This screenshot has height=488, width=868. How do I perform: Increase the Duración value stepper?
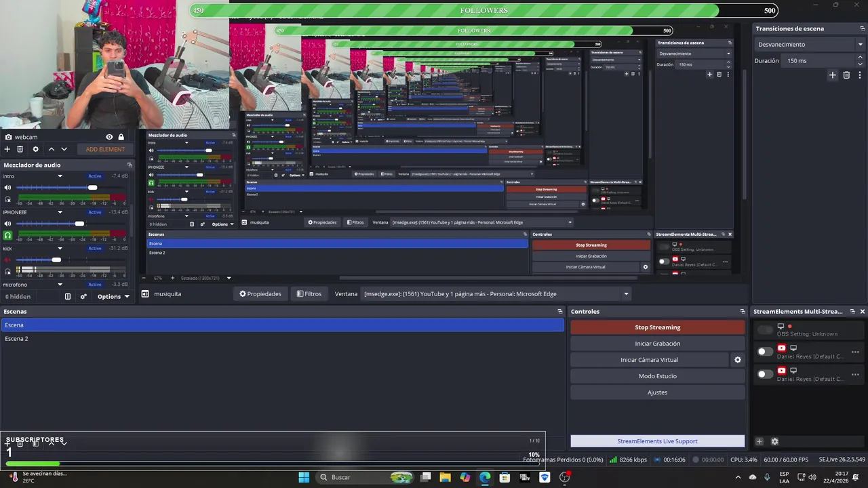pos(861,58)
